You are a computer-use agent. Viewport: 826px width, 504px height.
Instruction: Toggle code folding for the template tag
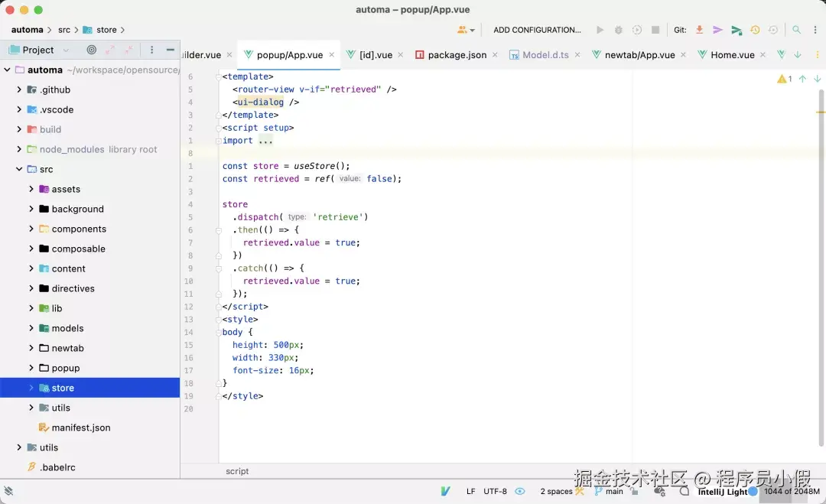pos(218,76)
